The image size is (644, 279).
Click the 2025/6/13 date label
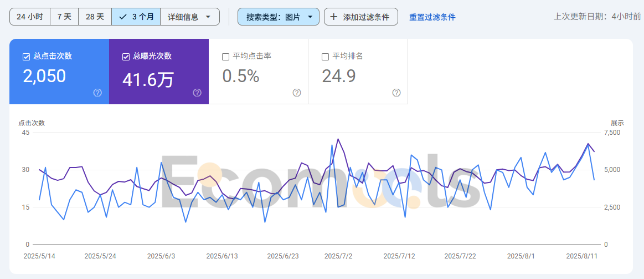coord(222,256)
